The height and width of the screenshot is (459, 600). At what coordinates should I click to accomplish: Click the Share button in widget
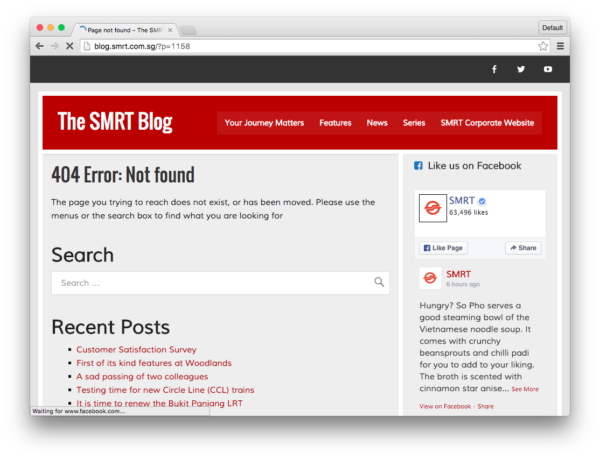tap(523, 248)
